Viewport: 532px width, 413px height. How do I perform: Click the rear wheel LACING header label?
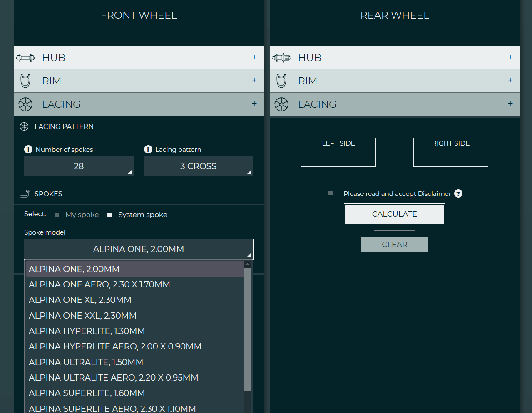click(x=317, y=104)
